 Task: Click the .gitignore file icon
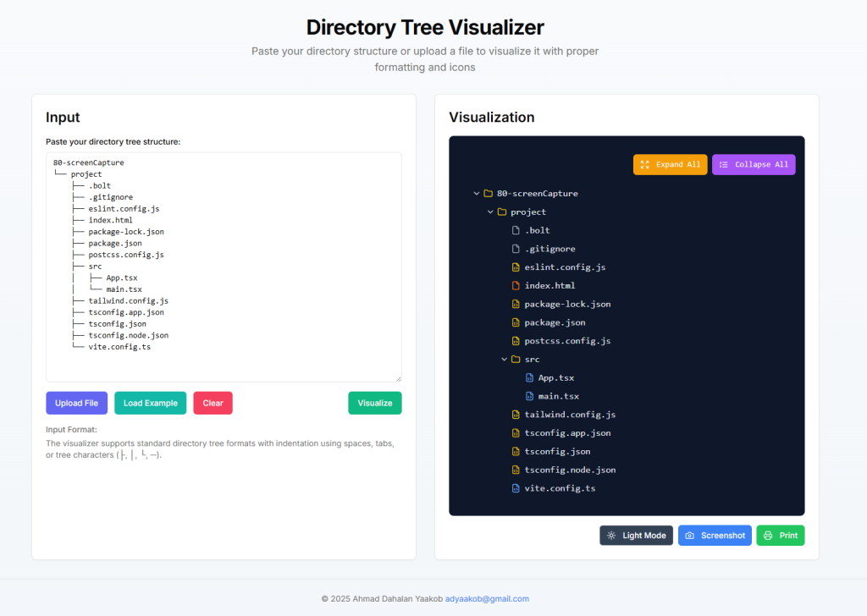tap(516, 249)
